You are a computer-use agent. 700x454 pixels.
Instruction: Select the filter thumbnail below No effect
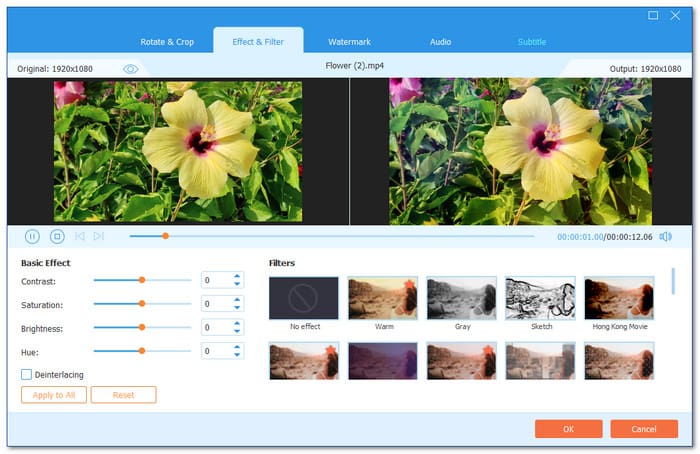(x=304, y=361)
